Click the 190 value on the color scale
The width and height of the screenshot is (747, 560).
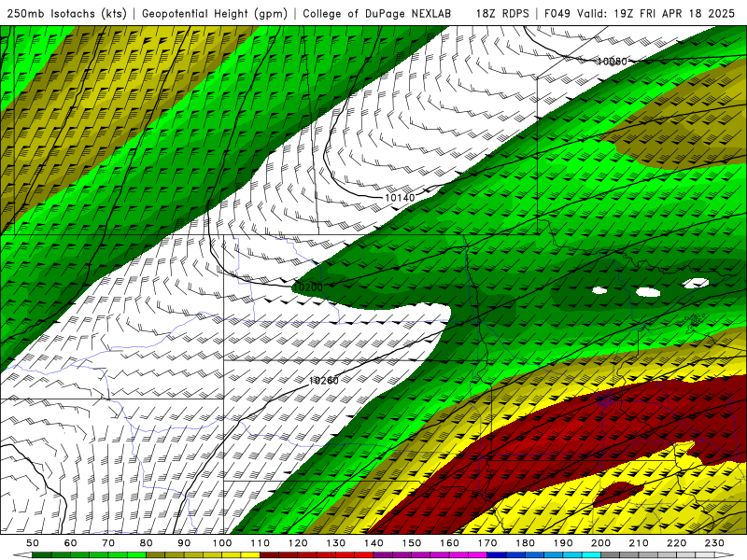(x=564, y=543)
